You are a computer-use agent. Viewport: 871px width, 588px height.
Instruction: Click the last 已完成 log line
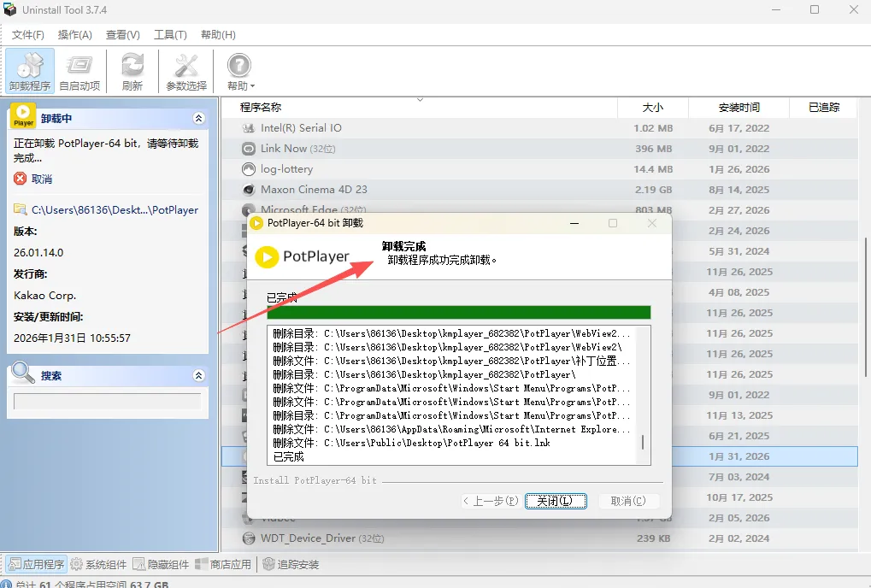click(x=288, y=457)
